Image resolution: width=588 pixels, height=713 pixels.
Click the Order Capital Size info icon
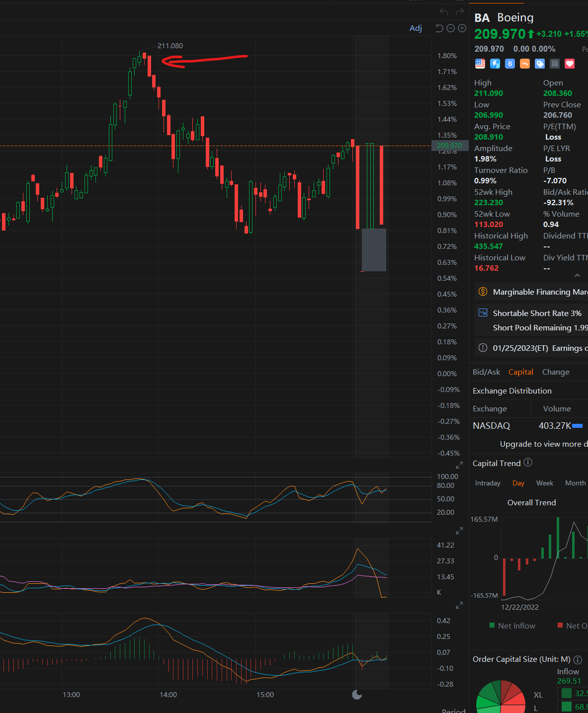click(578, 659)
